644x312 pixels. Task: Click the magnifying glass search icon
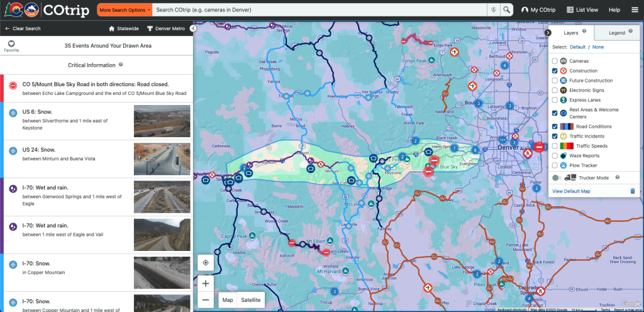pyautogui.click(x=507, y=10)
